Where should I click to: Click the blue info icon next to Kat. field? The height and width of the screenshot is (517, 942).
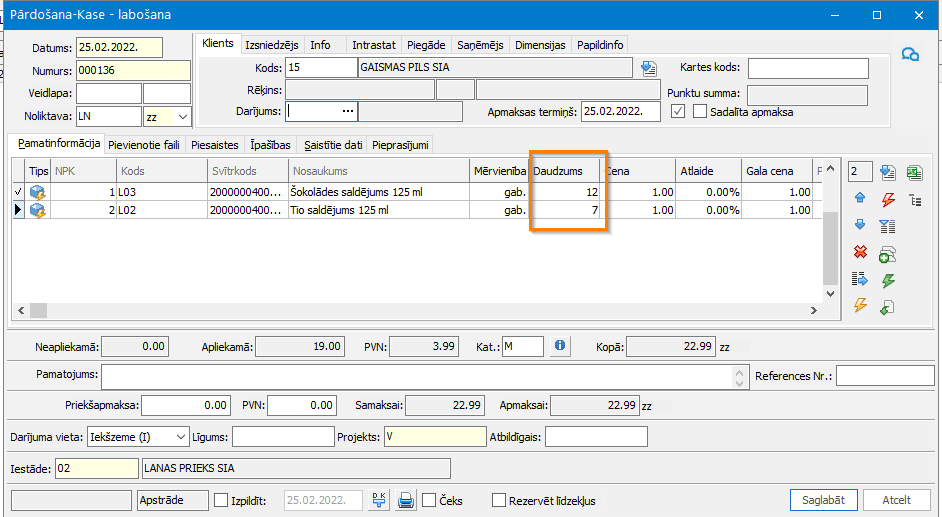click(560, 346)
